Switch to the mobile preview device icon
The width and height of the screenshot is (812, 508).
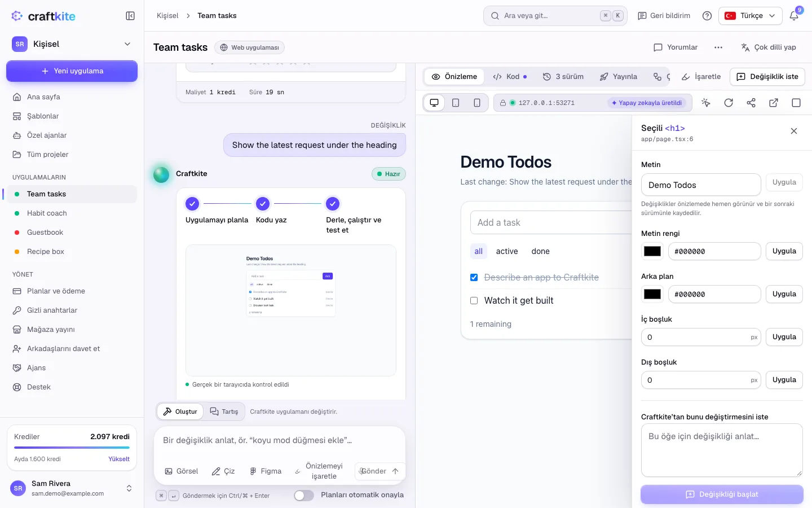pos(477,103)
